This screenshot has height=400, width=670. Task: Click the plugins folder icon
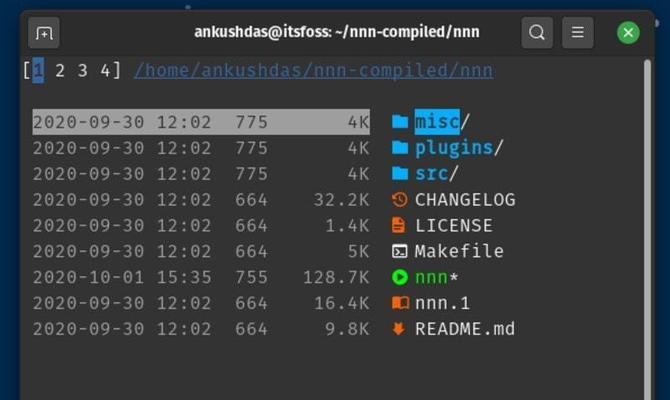click(x=400, y=148)
